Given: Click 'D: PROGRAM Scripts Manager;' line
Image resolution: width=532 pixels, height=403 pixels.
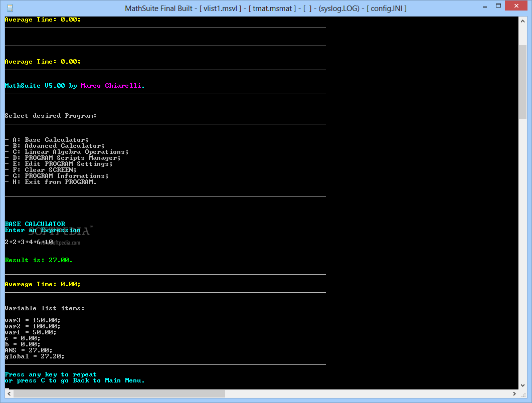Looking at the screenshot, I should coord(63,158).
